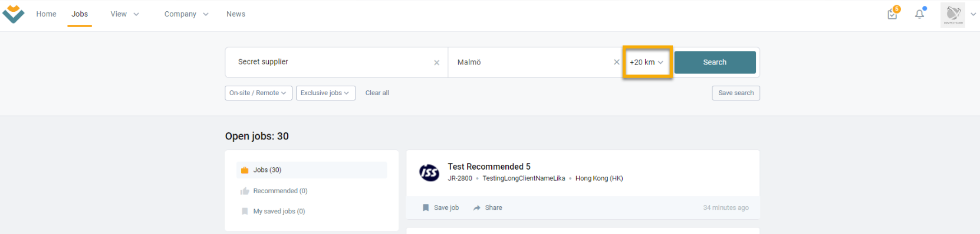
Task: Clear the Secret supplier keyword field
Action: [436, 63]
